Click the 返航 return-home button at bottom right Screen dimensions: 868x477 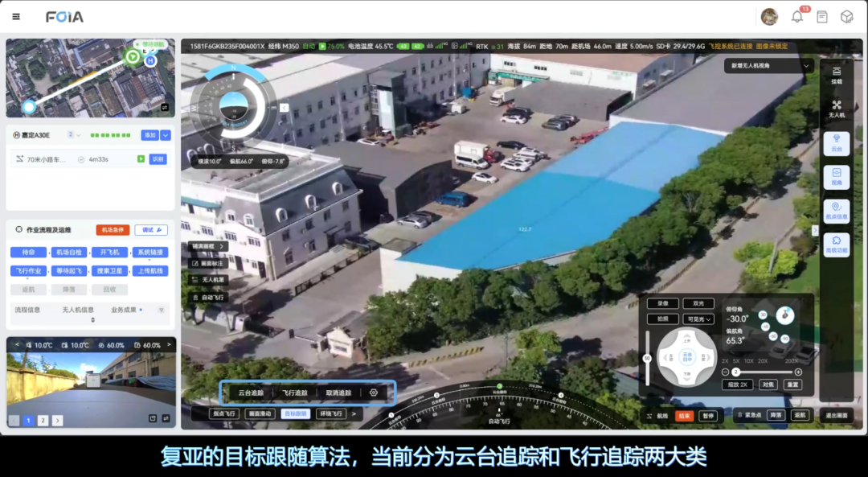(x=799, y=416)
